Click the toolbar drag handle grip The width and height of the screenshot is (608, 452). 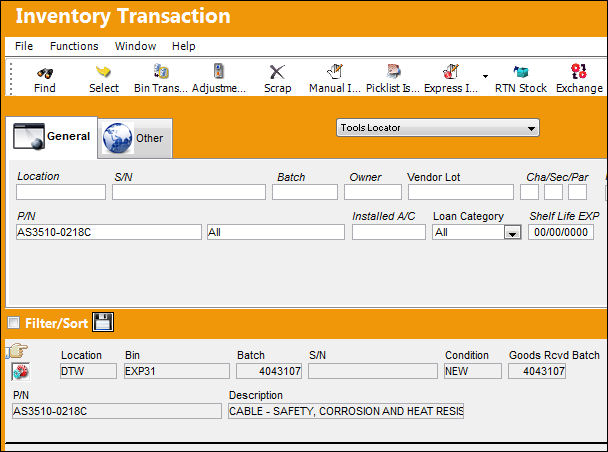11,79
